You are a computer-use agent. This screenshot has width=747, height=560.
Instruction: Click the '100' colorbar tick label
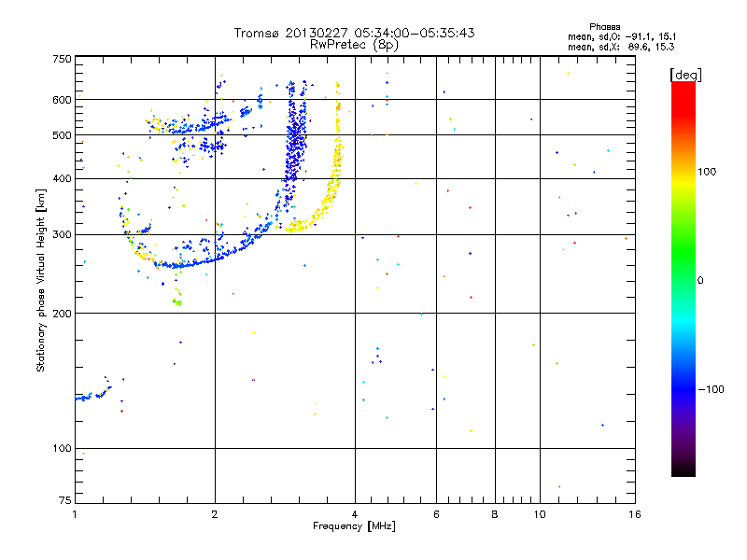(x=707, y=172)
